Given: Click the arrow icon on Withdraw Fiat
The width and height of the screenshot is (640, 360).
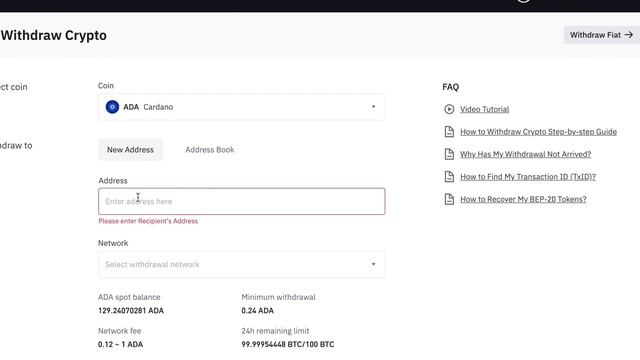Looking at the screenshot, I should coord(629,35).
